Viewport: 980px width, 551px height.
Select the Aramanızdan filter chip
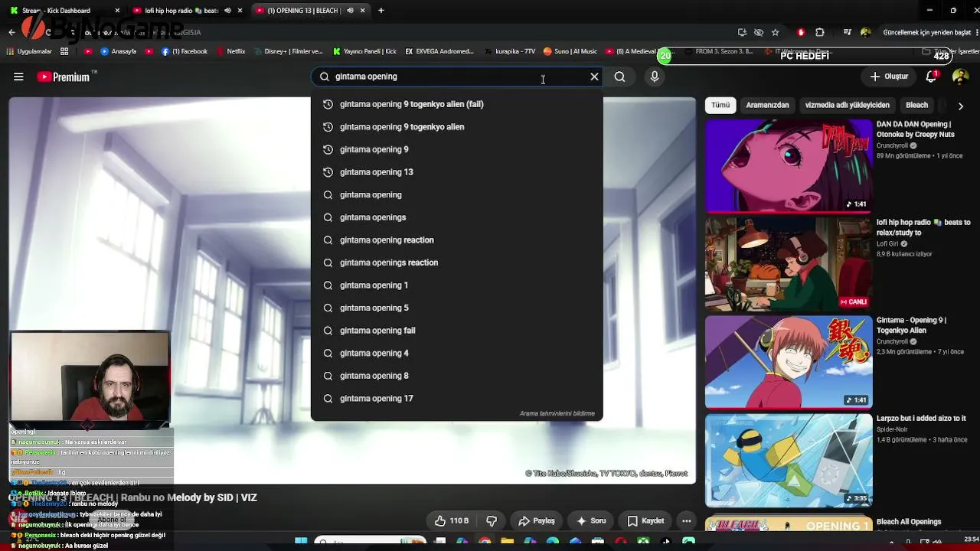(767, 105)
